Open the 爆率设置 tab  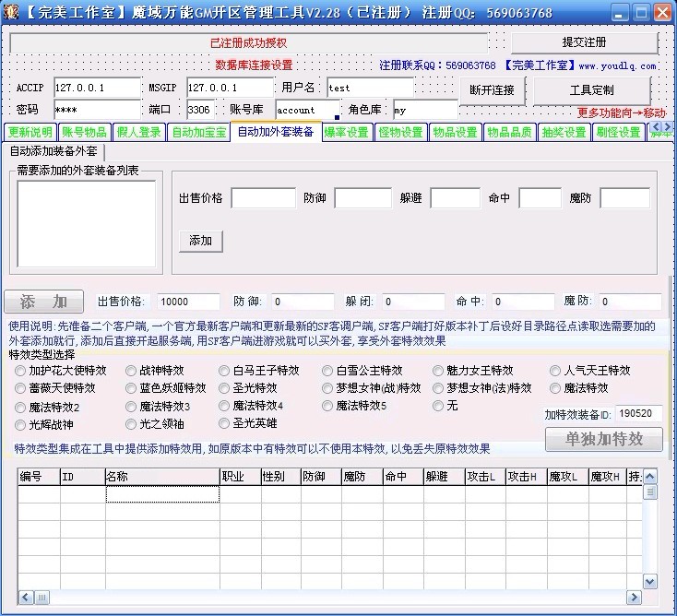click(x=347, y=132)
